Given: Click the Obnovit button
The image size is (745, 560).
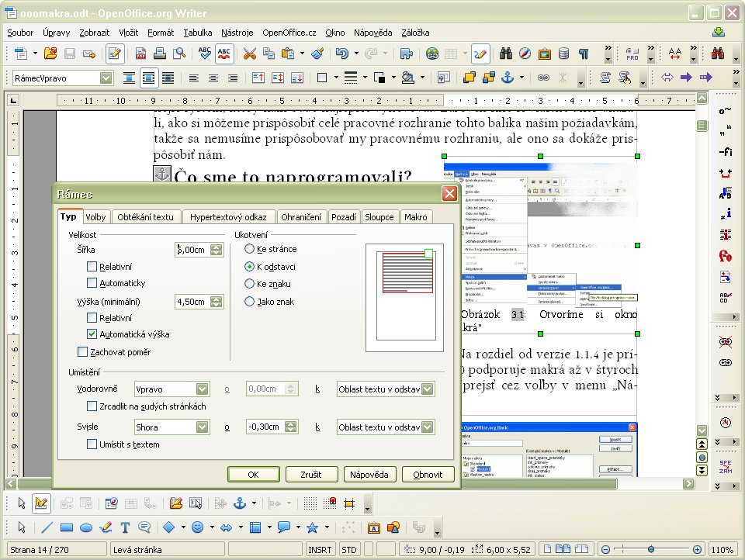Looking at the screenshot, I should (x=428, y=474).
